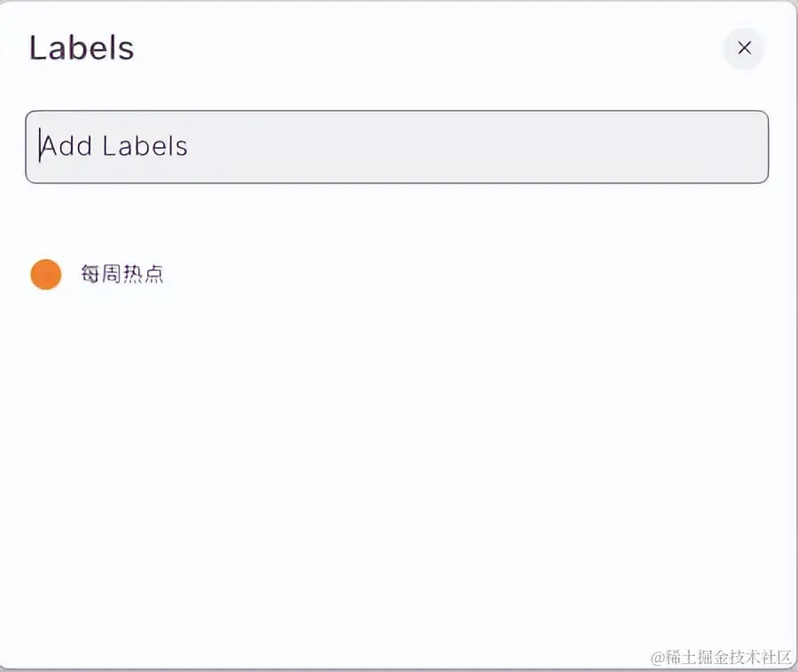This screenshot has width=798, height=672.
Task: Click the middle of the Add Labels field
Action: pos(397,146)
